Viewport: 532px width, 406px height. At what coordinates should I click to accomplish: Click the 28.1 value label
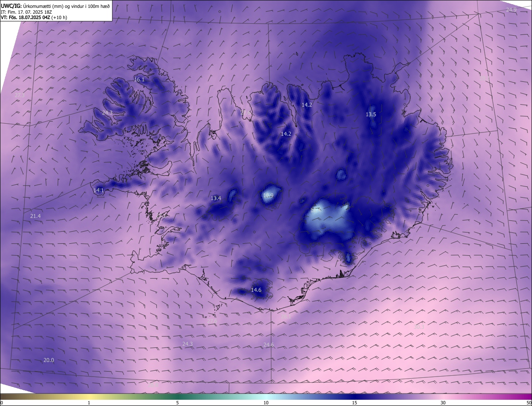286,317
